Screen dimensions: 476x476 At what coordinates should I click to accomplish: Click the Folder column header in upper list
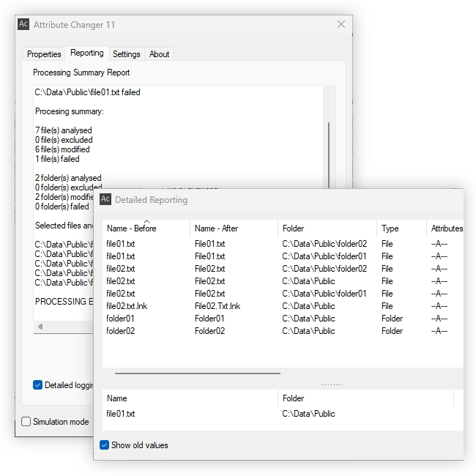click(327, 228)
